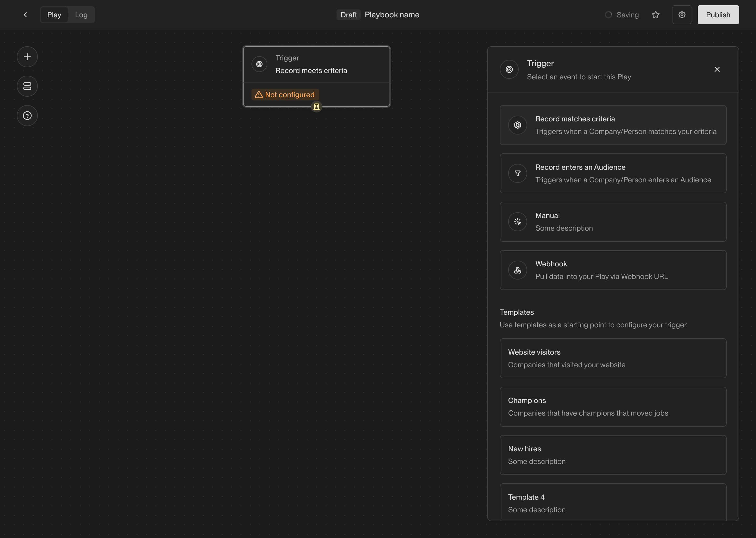
Task: Switch to the Log tab
Action: coord(81,15)
